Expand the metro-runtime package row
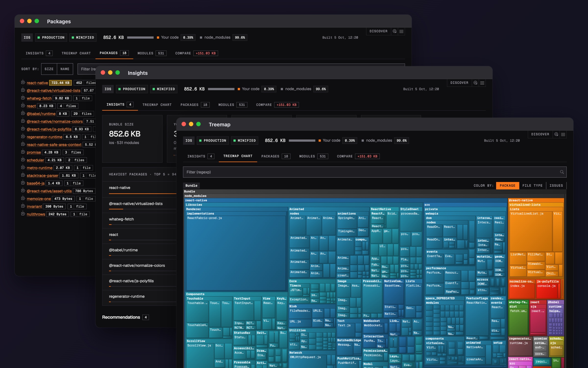The width and height of the screenshot is (588, 368). (23, 168)
